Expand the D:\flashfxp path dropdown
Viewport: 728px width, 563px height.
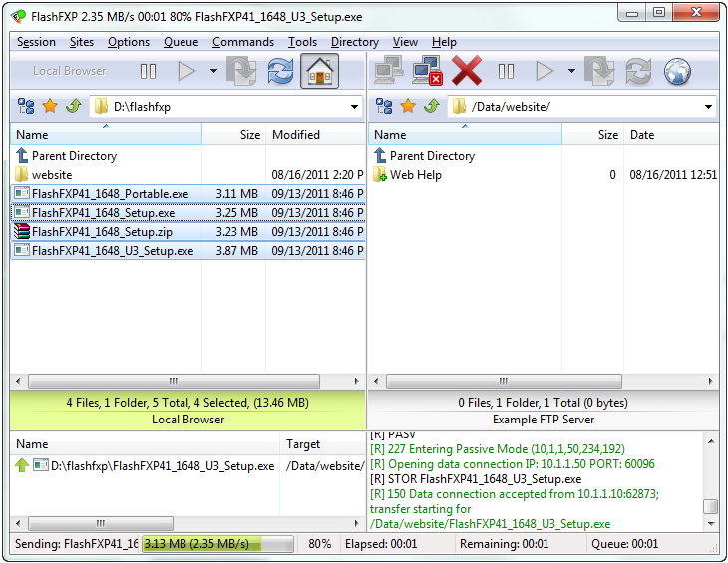354,107
